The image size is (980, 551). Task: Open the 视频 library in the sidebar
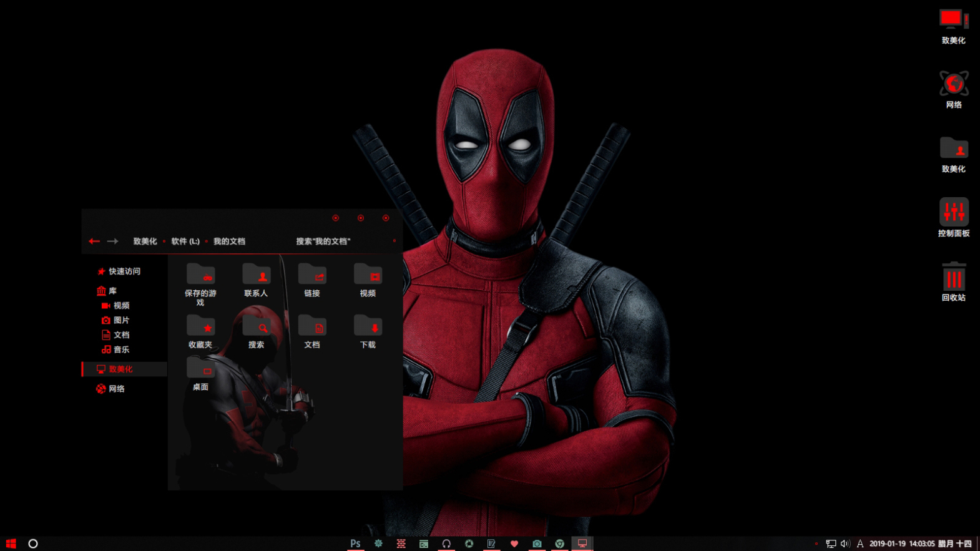(115, 306)
